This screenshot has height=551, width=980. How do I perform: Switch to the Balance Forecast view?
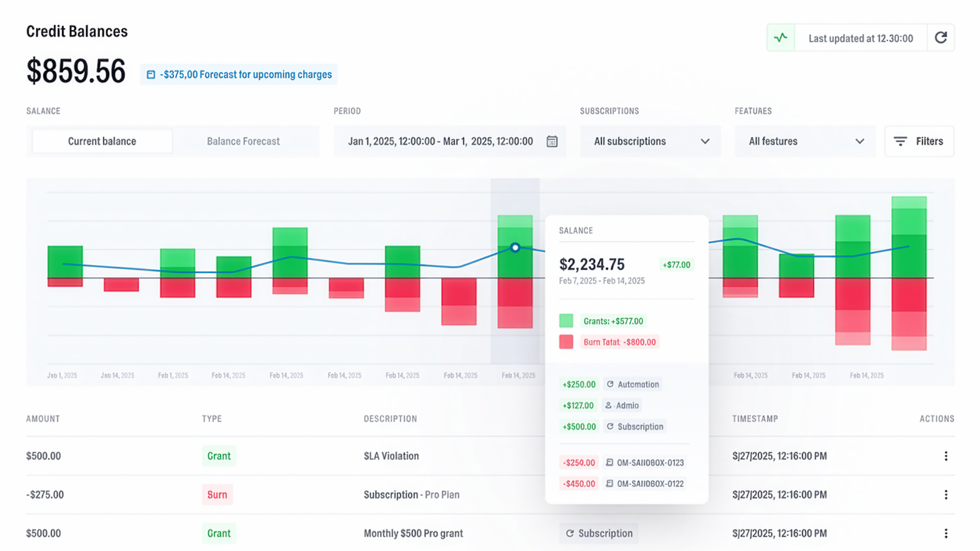click(x=243, y=141)
